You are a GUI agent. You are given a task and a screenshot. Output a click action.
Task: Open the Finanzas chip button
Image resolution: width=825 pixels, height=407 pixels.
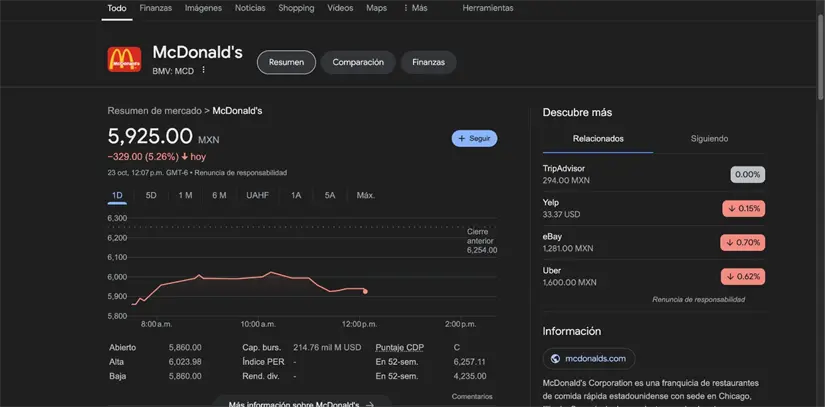coord(428,62)
